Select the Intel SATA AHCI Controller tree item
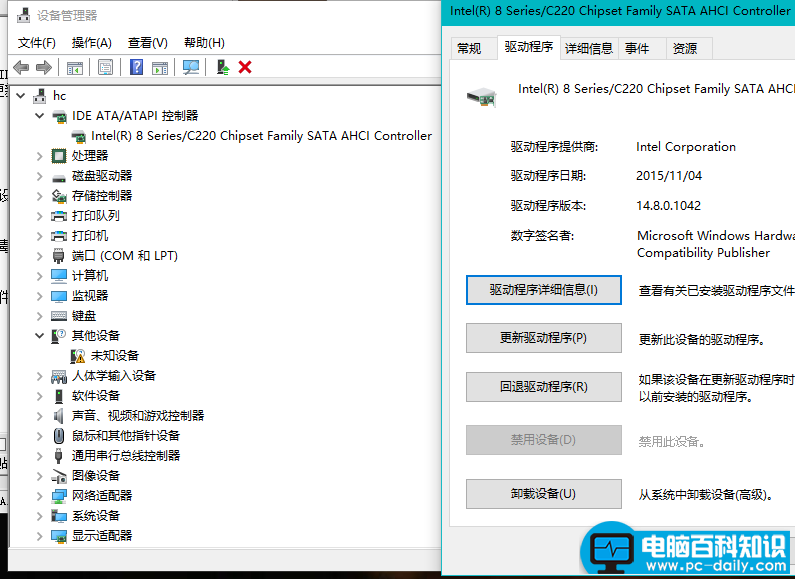This screenshot has width=795, height=579. (x=262, y=136)
